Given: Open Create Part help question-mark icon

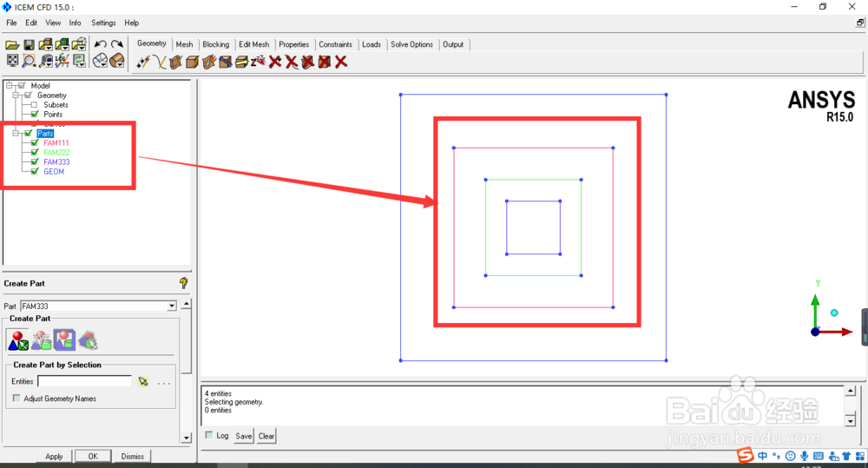Looking at the screenshot, I should click(184, 283).
